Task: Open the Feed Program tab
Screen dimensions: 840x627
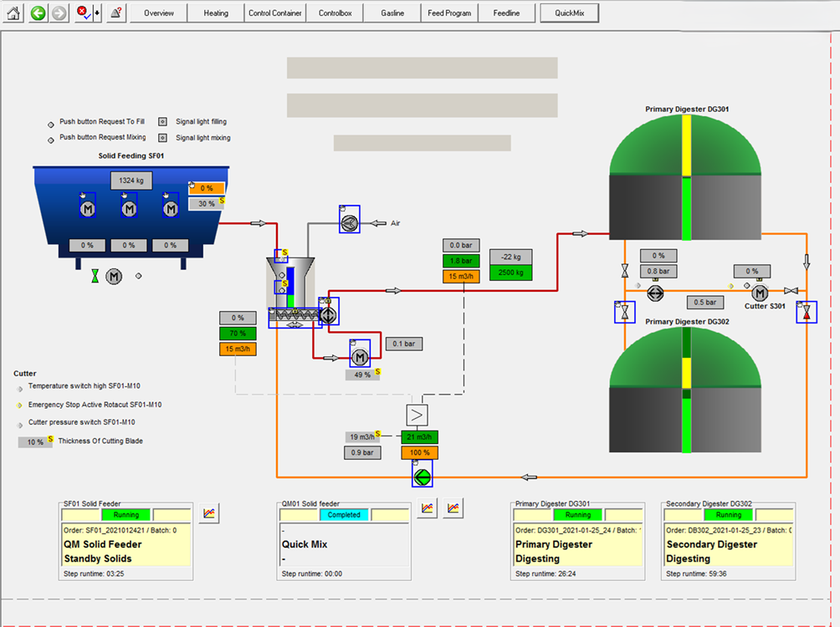Action: [x=449, y=13]
